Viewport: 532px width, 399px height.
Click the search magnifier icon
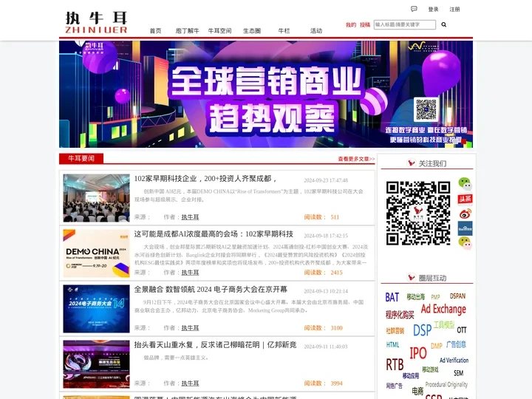(x=444, y=24)
